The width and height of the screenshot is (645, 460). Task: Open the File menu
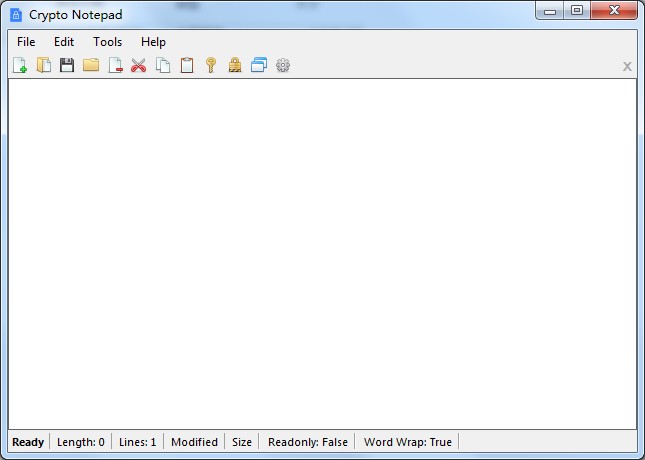(x=26, y=42)
